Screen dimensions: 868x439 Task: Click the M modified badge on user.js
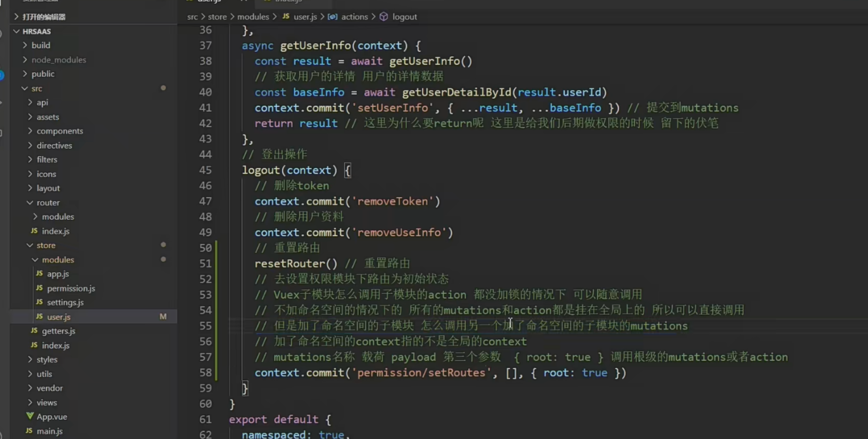(163, 317)
